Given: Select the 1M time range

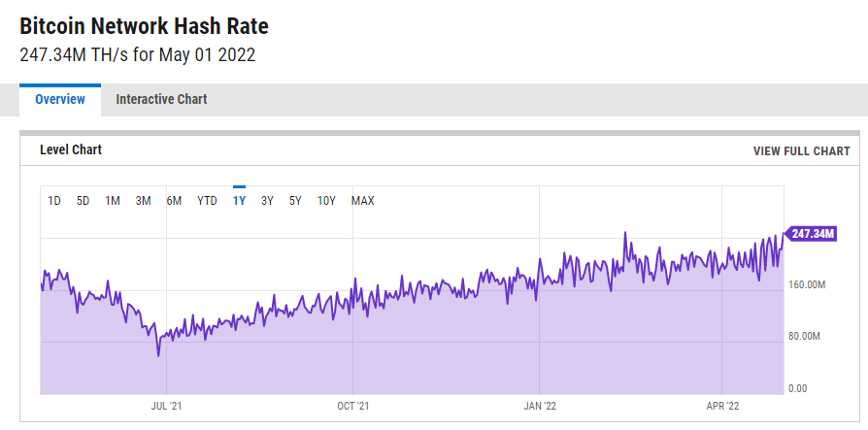Looking at the screenshot, I should (x=113, y=201).
